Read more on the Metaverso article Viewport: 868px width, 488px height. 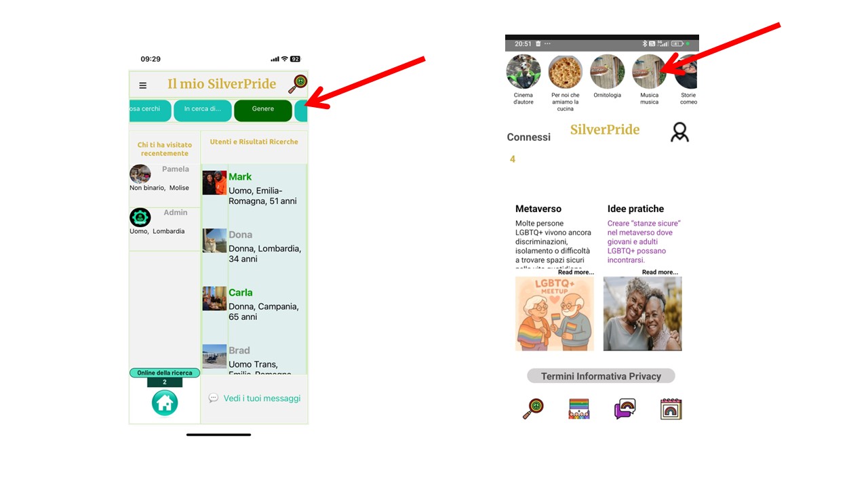click(575, 272)
